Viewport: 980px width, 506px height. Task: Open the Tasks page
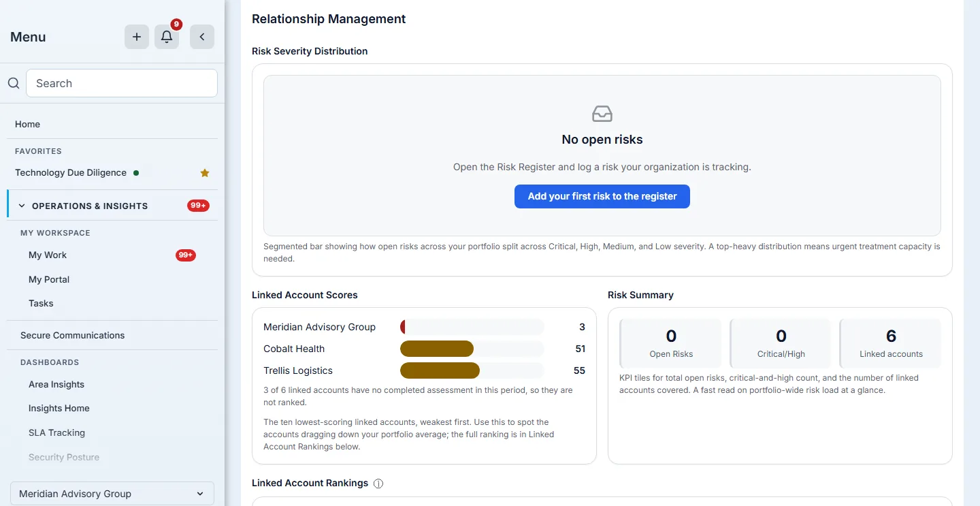coord(41,303)
